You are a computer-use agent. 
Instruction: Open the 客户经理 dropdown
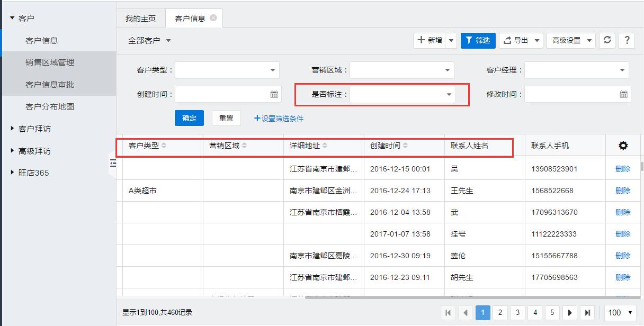pyautogui.click(x=622, y=70)
